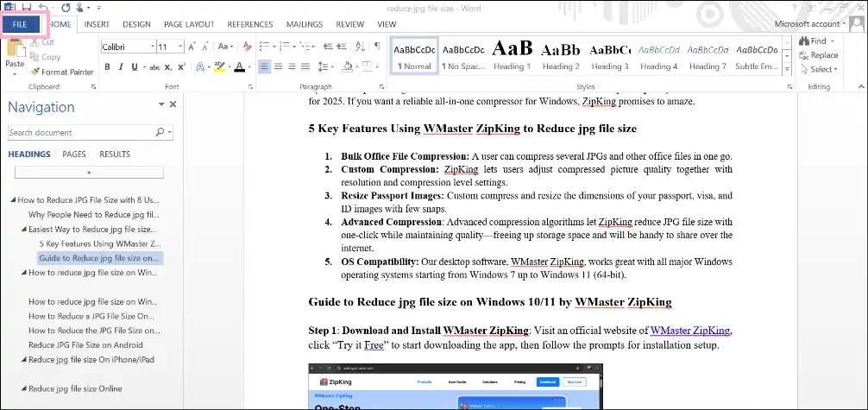
Task: Click the Microsoft account avatar picture
Action: pos(858,24)
